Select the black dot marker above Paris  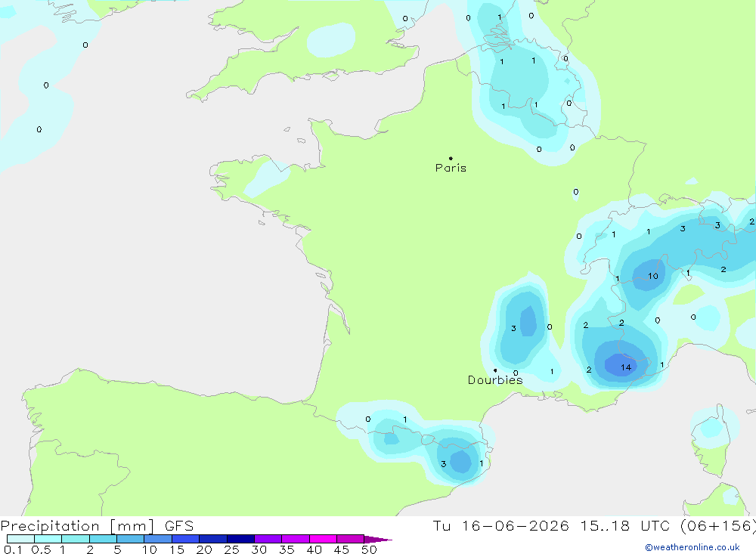(451, 158)
